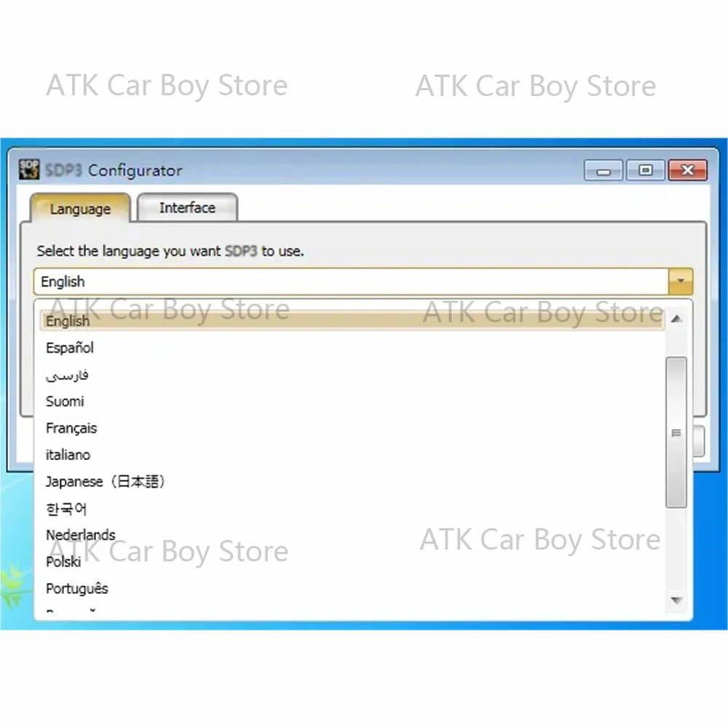Select English from the language list
Viewport: 728px width, 728px height.
(x=352, y=321)
